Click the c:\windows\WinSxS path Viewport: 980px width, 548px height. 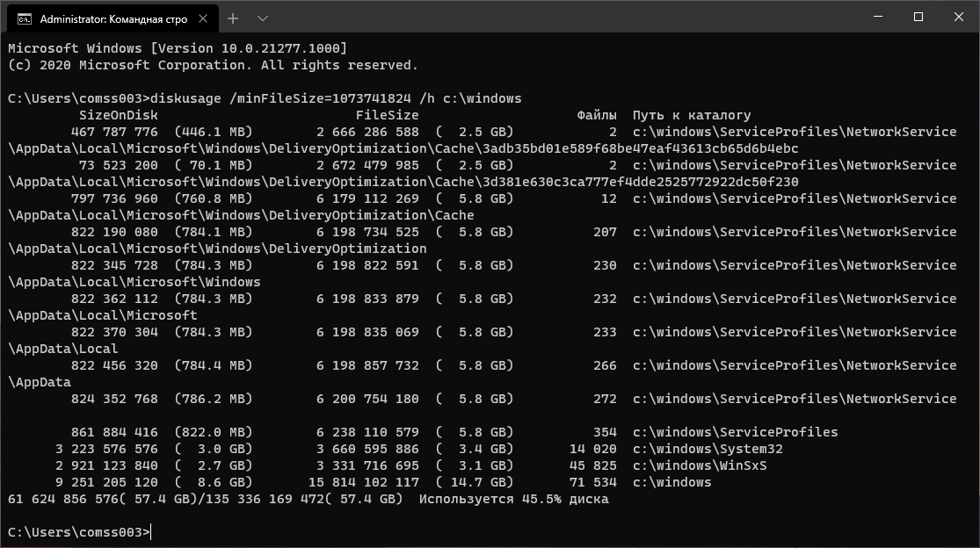pyautogui.click(x=700, y=465)
